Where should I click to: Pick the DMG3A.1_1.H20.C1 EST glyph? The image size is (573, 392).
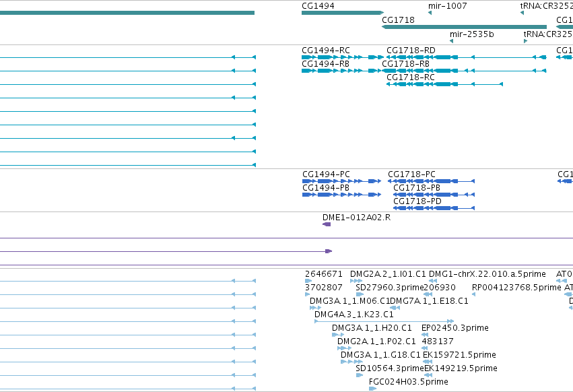click(x=337, y=335)
